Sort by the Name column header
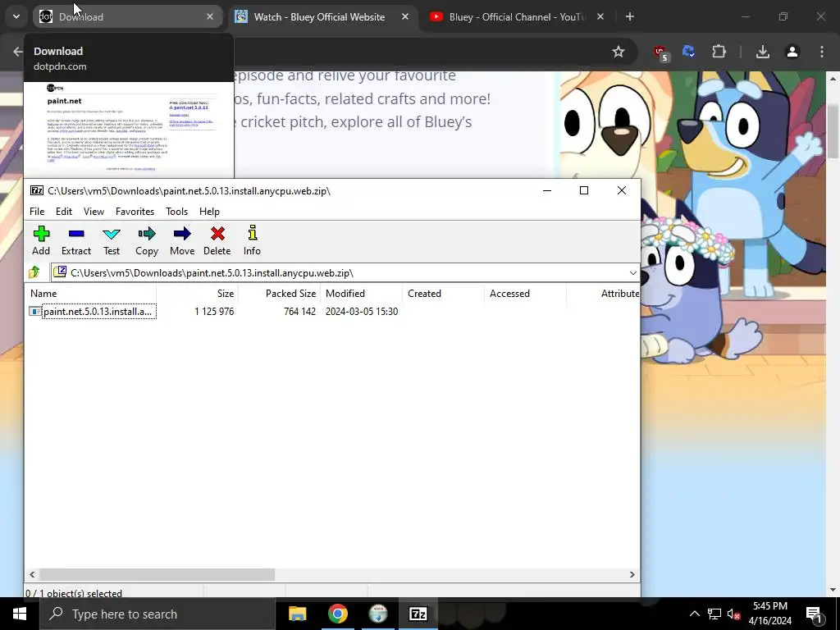 point(91,294)
